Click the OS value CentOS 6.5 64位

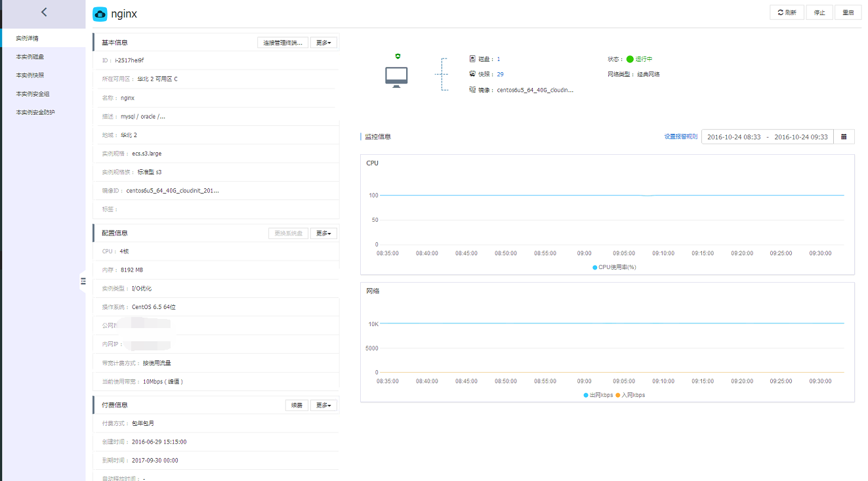[154, 307]
